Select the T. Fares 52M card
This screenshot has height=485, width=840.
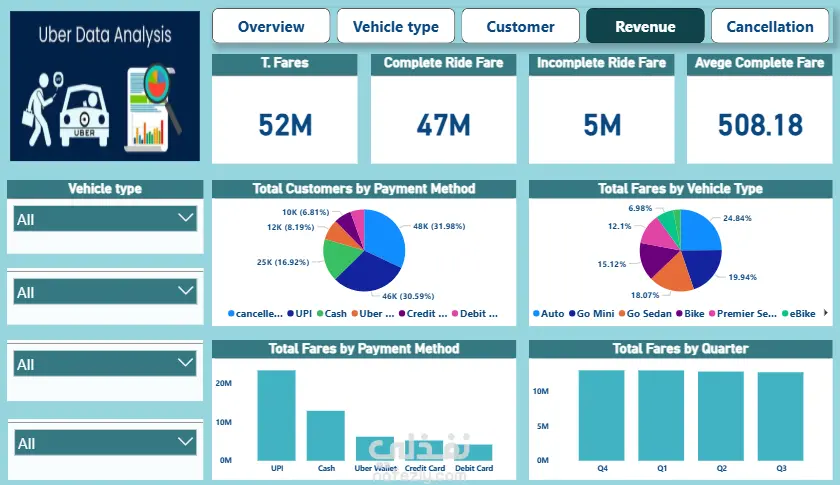click(x=284, y=109)
